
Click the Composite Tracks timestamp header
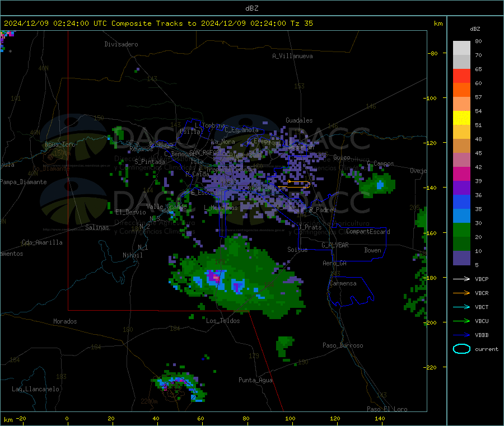point(158,24)
